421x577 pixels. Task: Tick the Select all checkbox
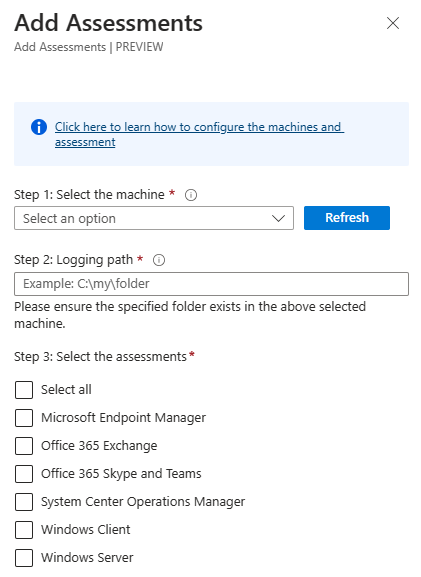(24, 390)
